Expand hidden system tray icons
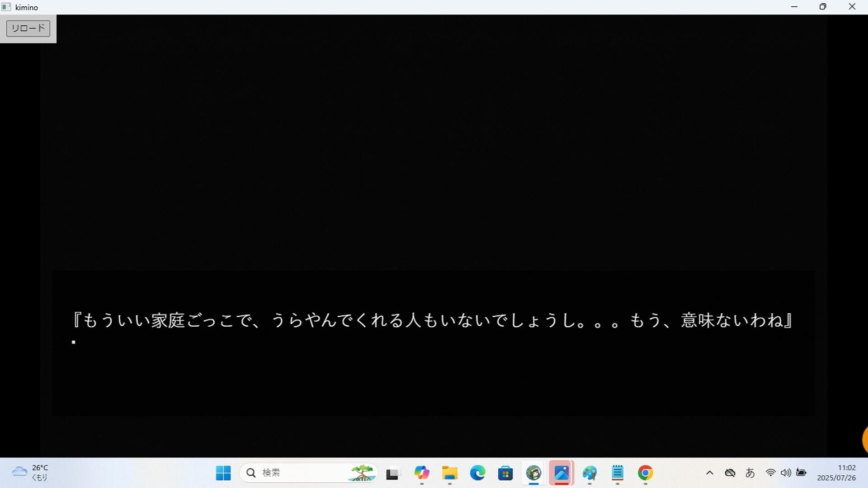This screenshot has height=488, width=868. (710, 473)
